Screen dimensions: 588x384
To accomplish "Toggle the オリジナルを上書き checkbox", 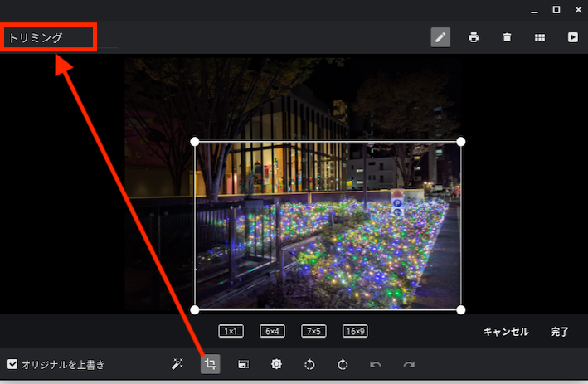I will (12, 364).
